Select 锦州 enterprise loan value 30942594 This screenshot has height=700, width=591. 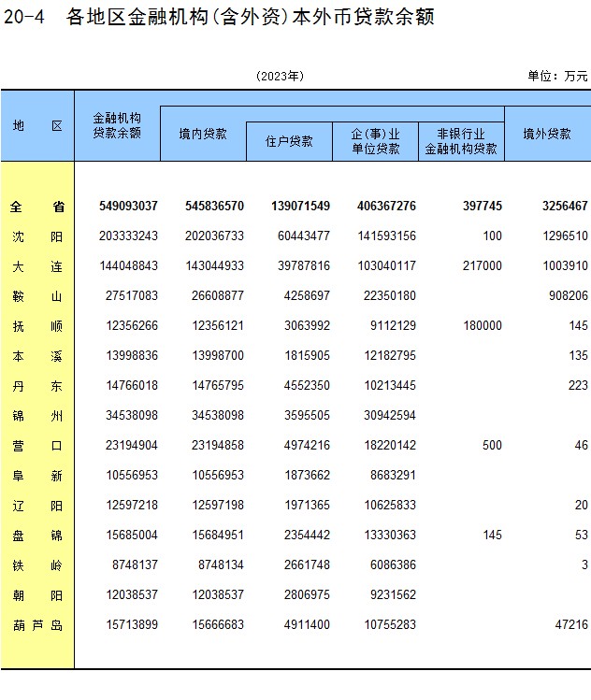pos(390,415)
